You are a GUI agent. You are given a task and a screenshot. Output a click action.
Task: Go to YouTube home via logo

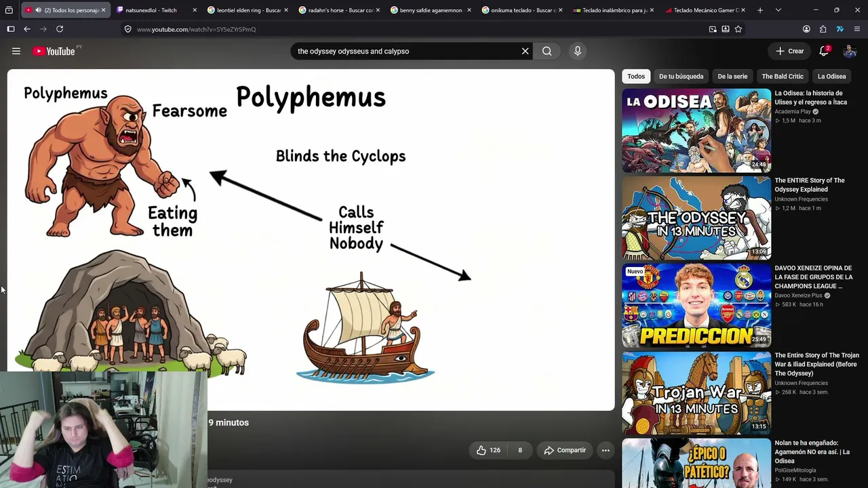pyautogui.click(x=54, y=51)
